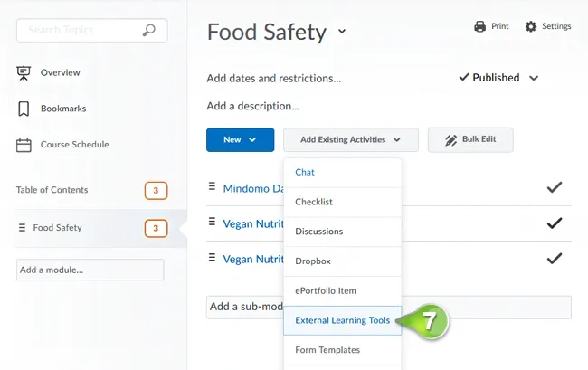The width and height of the screenshot is (588, 370).
Task: Click the drag handle on Food Safety module
Action: click(x=22, y=228)
